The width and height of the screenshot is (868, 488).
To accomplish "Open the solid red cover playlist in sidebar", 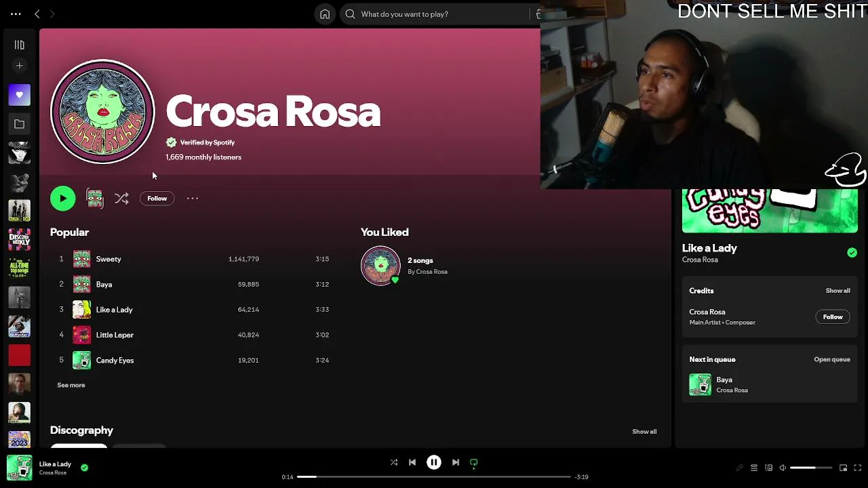I will coord(19,355).
